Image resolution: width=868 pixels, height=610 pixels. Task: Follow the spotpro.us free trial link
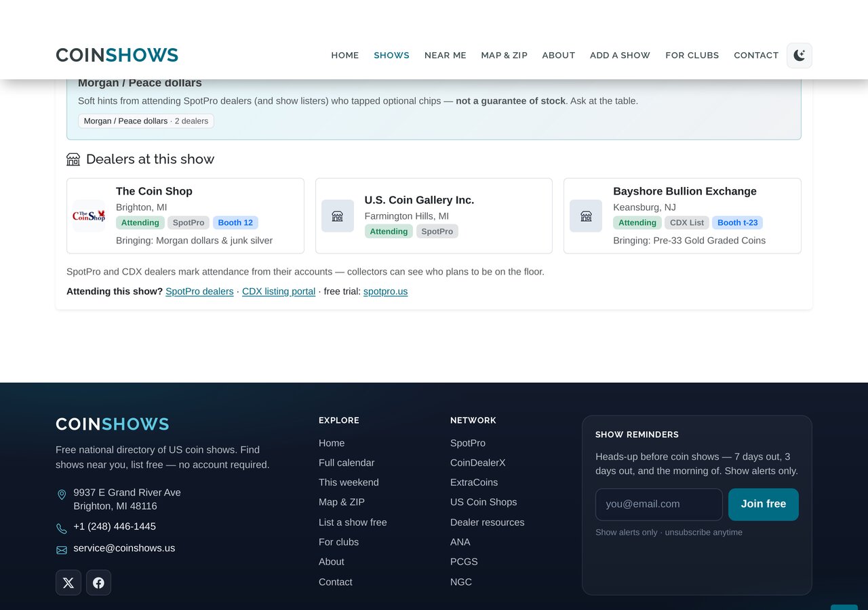click(x=385, y=291)
